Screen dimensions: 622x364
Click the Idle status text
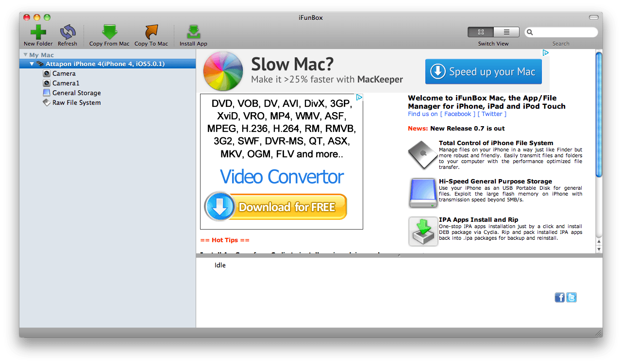220,265
